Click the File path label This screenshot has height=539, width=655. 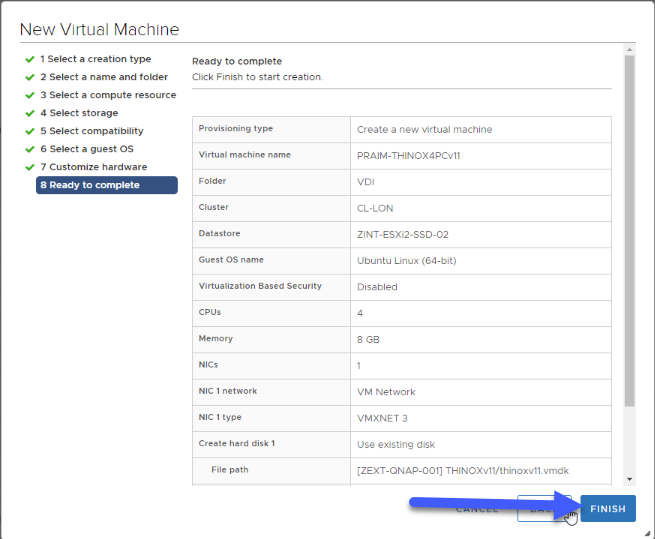pos(230,470)
